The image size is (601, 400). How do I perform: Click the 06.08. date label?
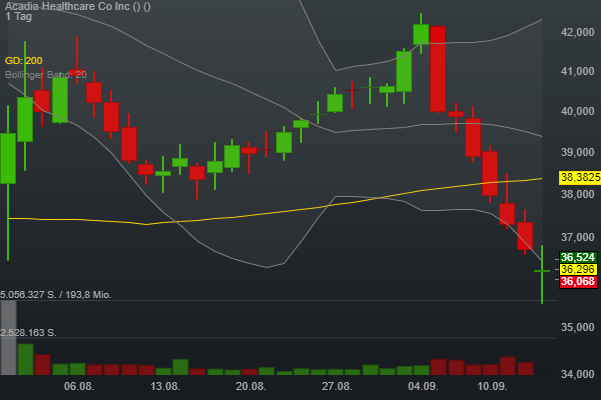pos(79,386)
